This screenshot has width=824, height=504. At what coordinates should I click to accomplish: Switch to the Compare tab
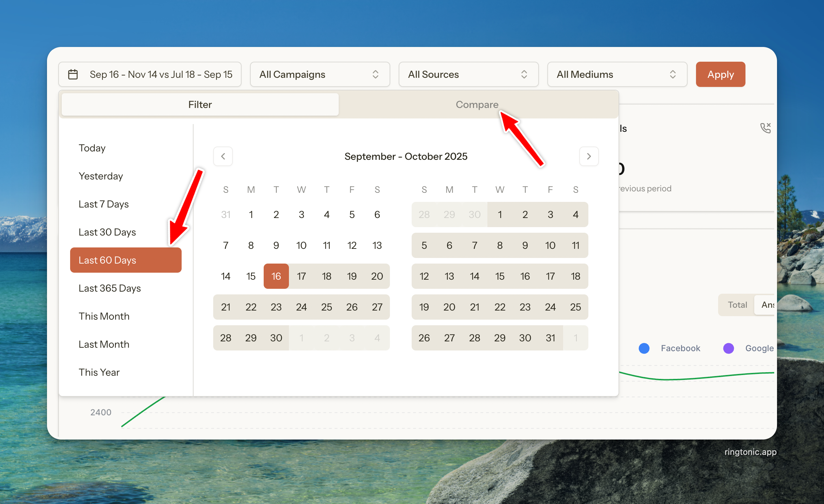point(477,104)
